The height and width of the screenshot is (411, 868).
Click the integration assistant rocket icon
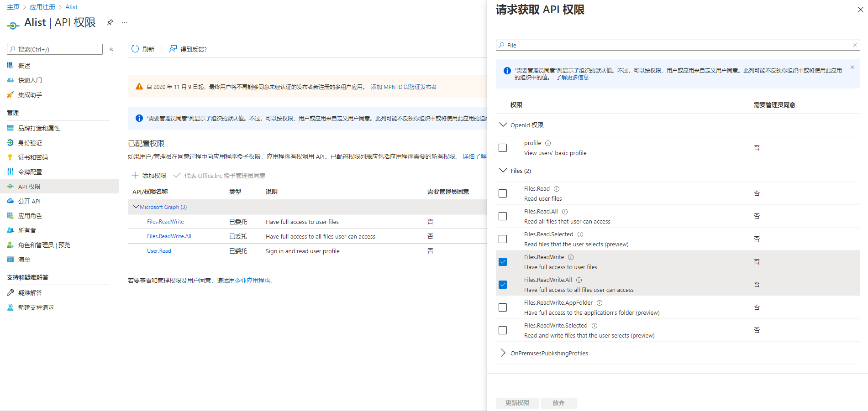(x=10, y=94)
